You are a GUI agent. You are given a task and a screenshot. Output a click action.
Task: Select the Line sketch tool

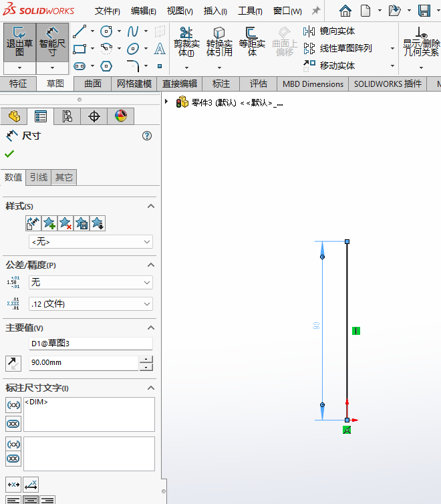[x=80, y=31]
